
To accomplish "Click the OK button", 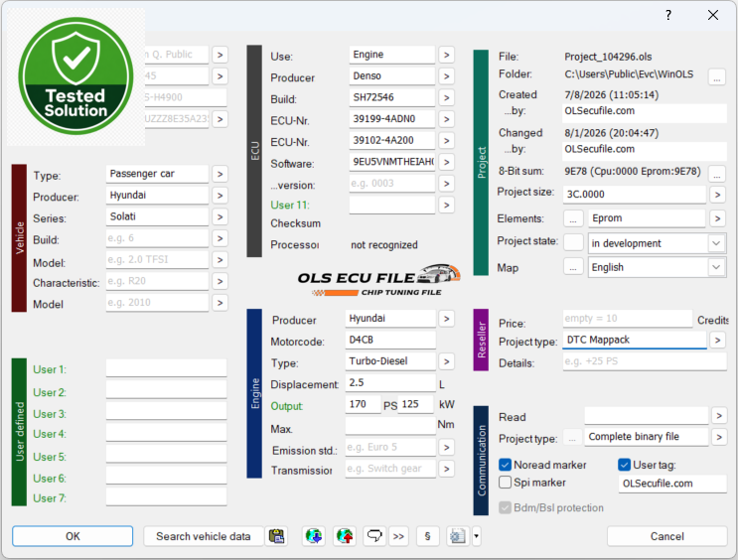I will point(73,536).
